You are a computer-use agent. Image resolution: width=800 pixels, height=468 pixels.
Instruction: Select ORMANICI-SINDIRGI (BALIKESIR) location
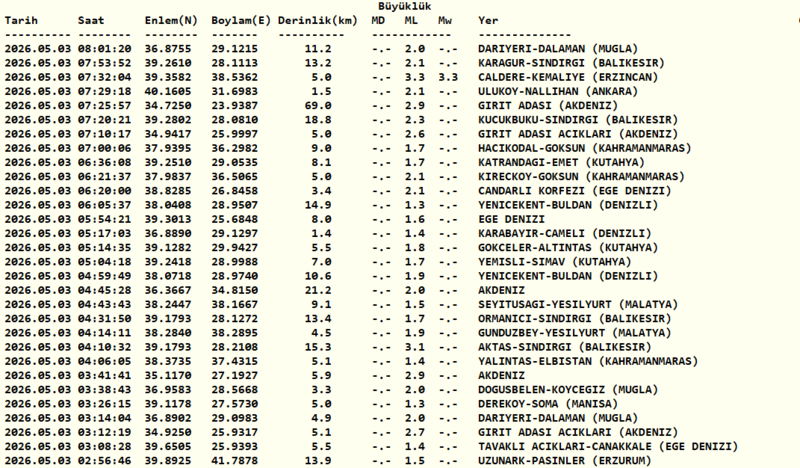pos(574,319)
